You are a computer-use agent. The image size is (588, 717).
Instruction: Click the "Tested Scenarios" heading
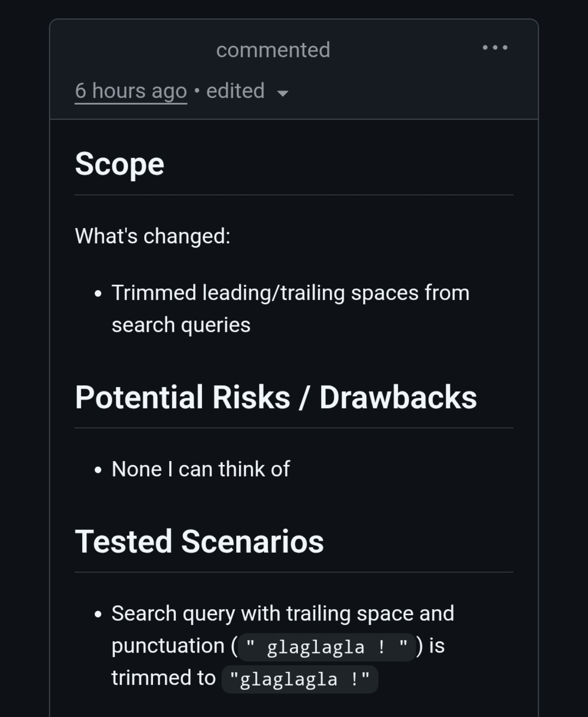pyautogui.click(x=199, y=541)
